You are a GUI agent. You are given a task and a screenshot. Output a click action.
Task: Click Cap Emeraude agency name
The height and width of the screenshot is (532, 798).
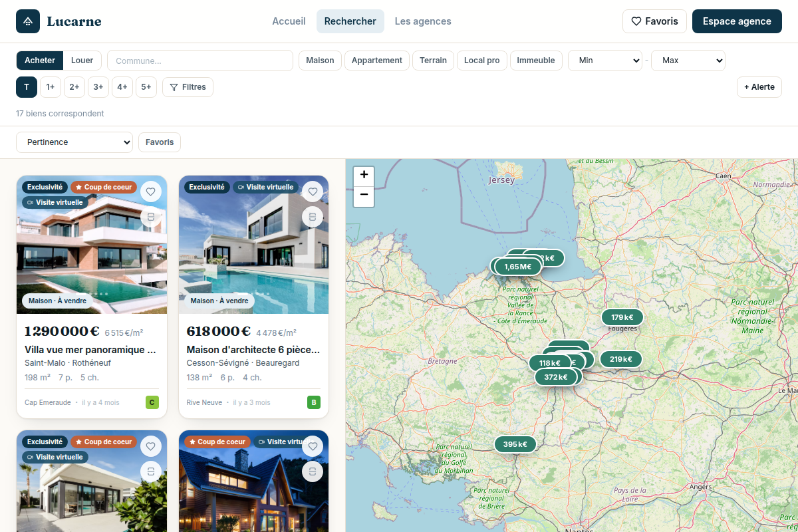[48, 402]
